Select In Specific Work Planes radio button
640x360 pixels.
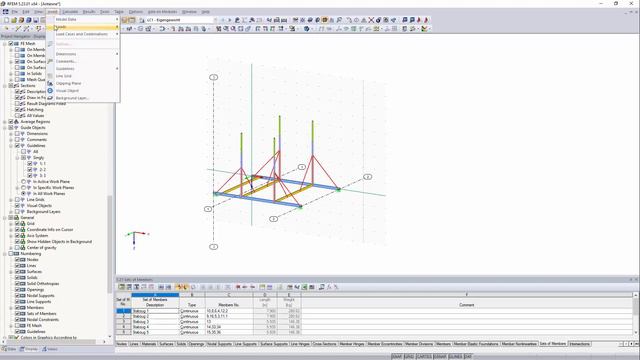tap(23, 188)
